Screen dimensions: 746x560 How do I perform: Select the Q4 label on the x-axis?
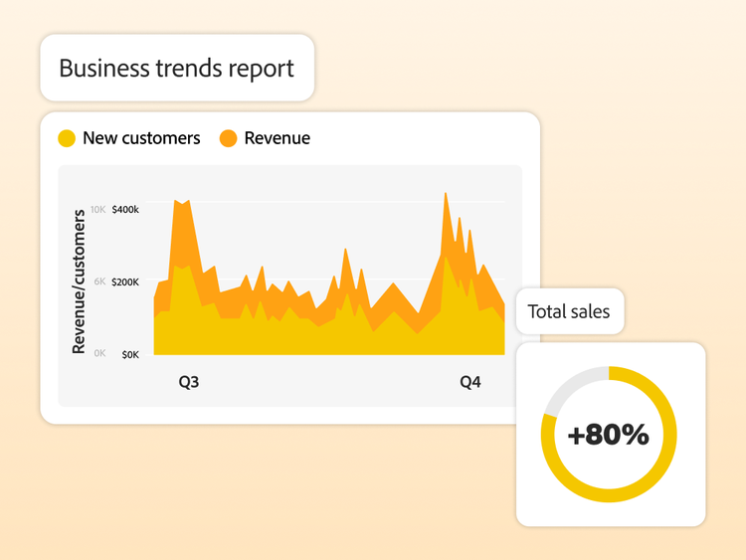coord(469,382)
